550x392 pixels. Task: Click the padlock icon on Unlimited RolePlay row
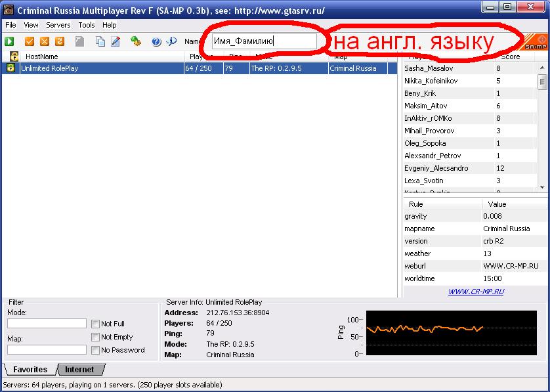click(x=11, y=68)
